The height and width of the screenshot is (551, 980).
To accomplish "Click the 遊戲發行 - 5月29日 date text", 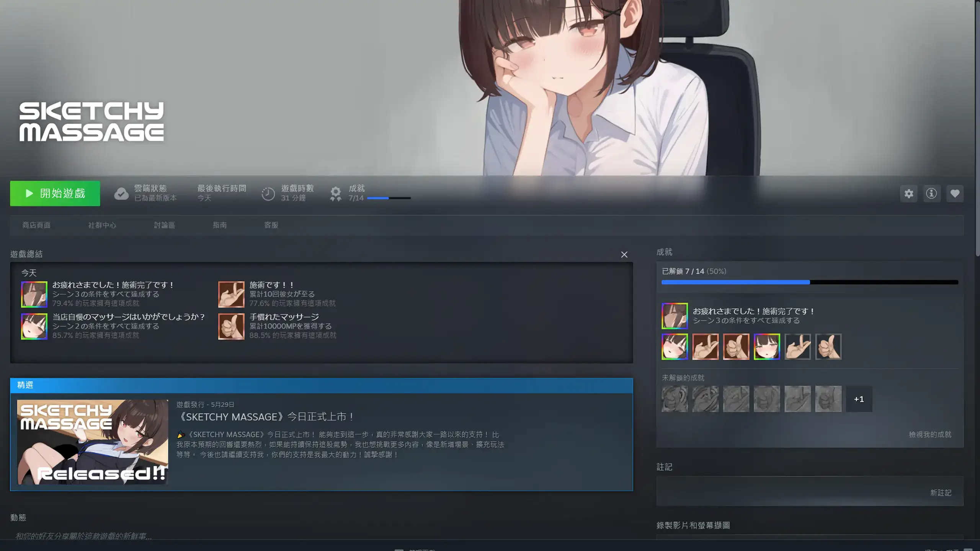I will click(205, 404).
